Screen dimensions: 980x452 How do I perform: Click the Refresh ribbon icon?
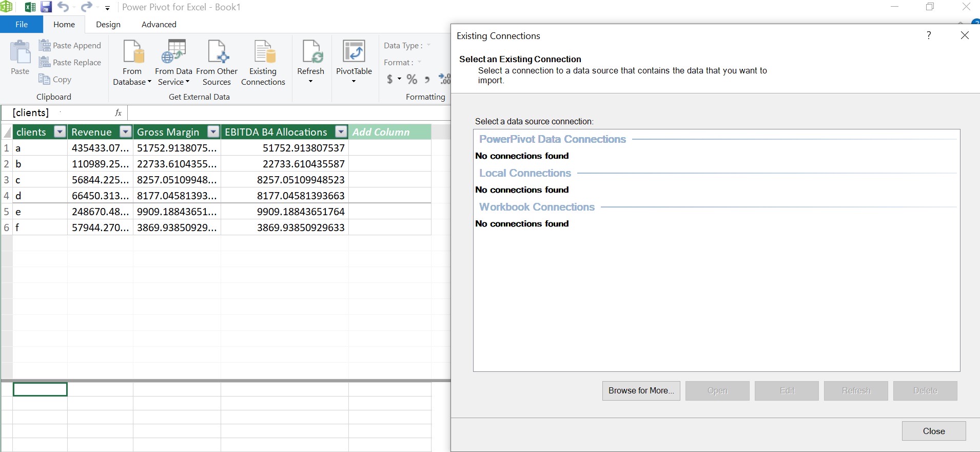pos(312,52)
